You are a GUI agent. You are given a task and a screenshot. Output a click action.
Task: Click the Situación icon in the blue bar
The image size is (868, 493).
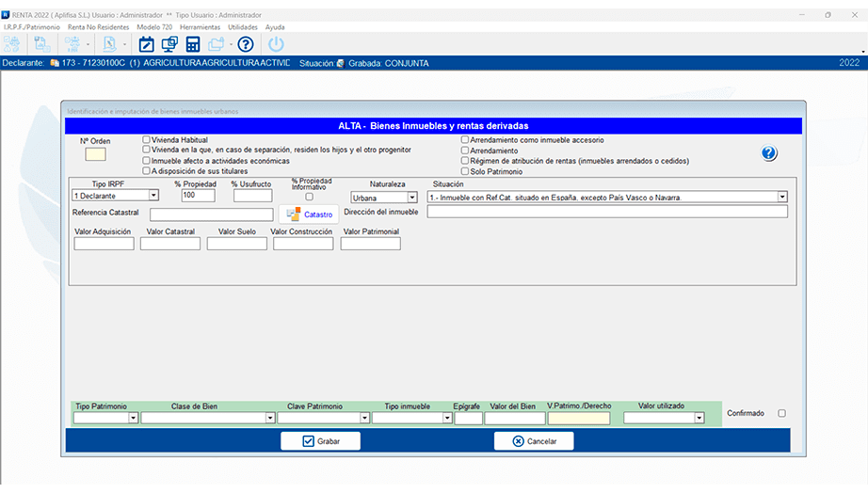tap(341, 64)
